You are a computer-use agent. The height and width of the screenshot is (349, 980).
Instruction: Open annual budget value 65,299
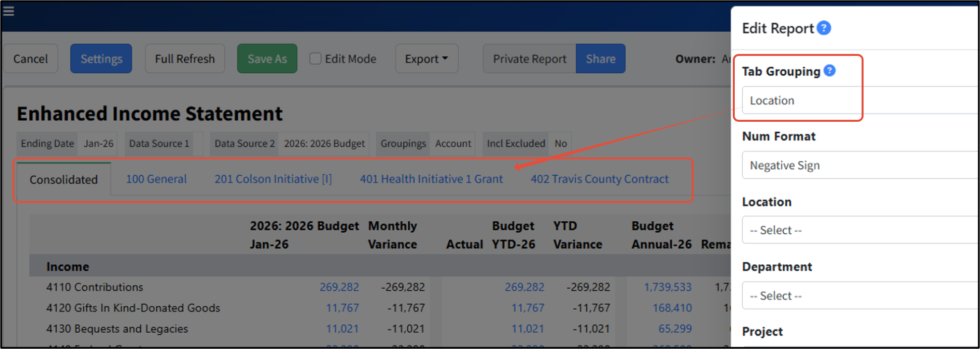click(x=675, y=329)
